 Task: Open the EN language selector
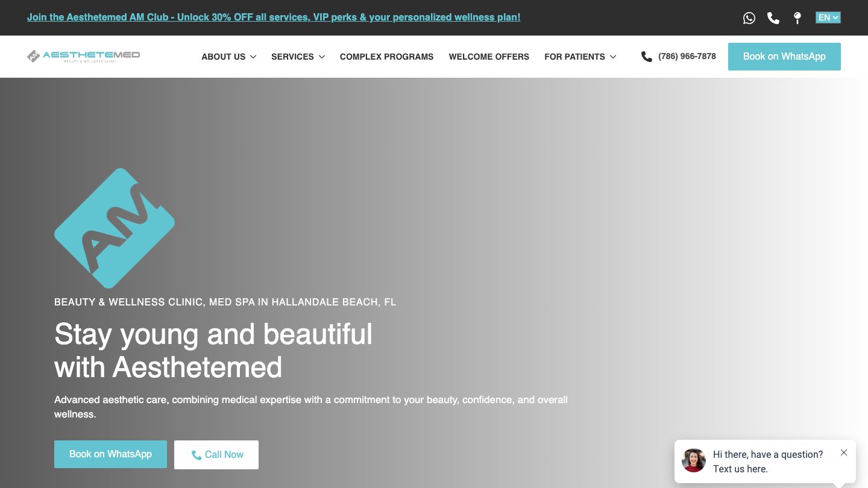coord(828,17)
